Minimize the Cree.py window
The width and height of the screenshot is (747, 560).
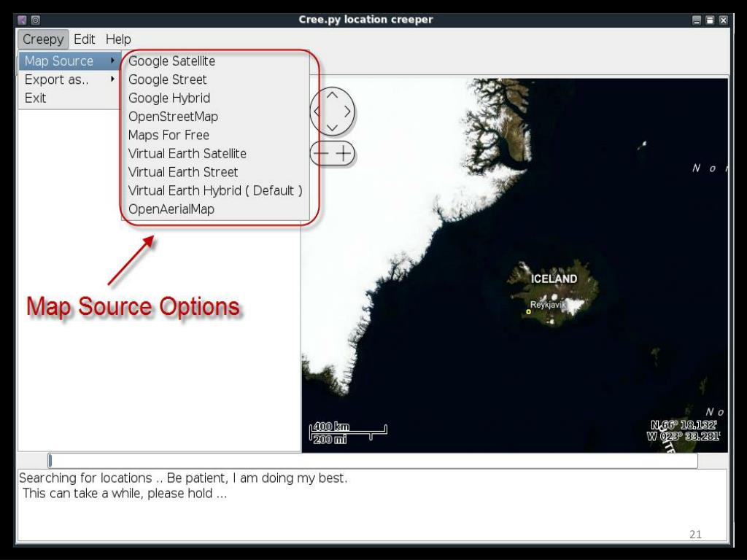coord(697,20)
